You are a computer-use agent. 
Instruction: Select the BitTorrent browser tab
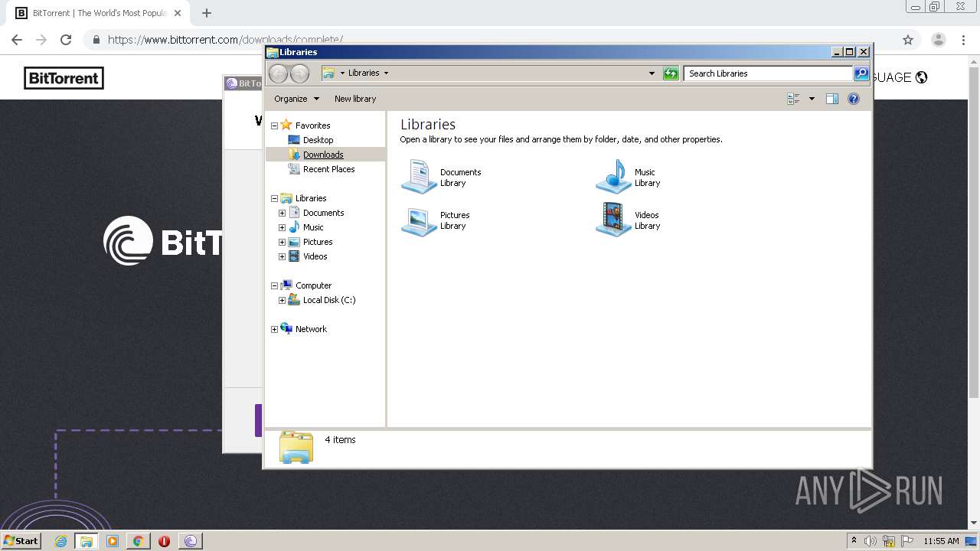click(100, 13)
